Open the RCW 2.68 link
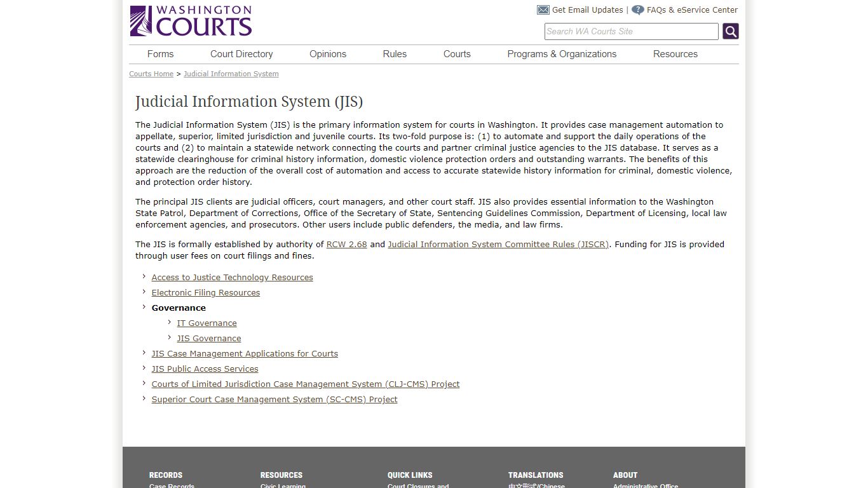The width and height of the screenshot is (868, 488). (x=347, y=244)
